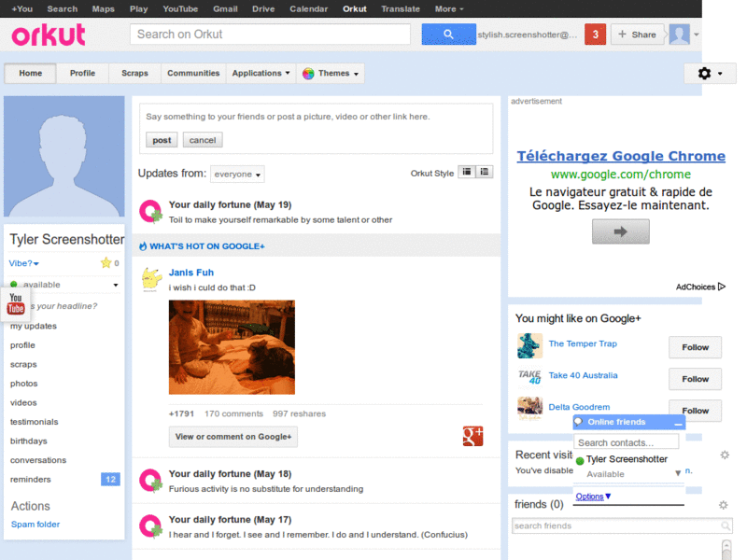Expand the Applications dropdown menu

coord(261,74)
